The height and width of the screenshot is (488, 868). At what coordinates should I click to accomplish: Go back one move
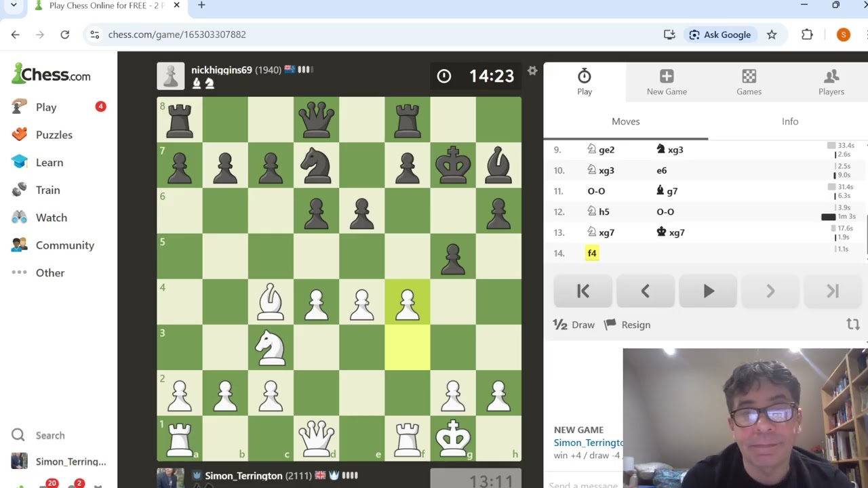pos(645,291)
